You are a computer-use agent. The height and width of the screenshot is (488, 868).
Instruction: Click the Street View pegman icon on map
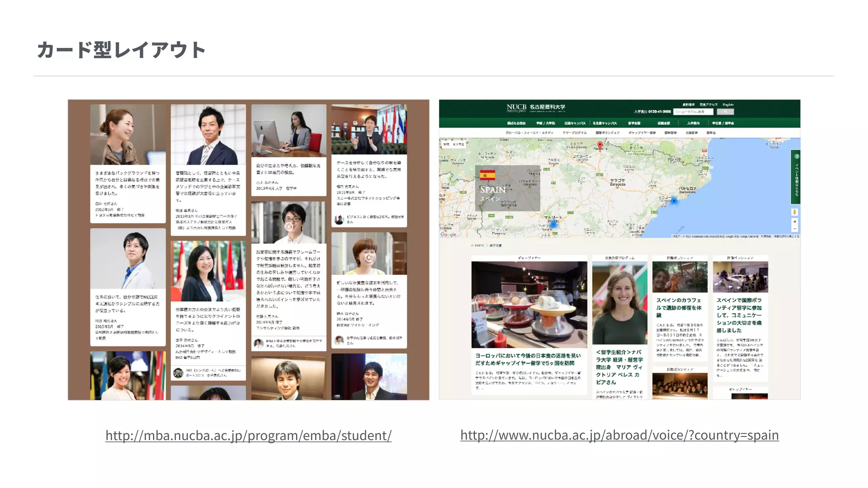(795, 212)
